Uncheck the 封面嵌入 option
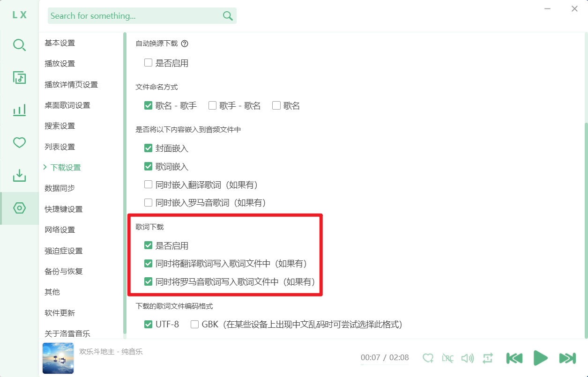This screenshot has height=377, width=588. 149,148
